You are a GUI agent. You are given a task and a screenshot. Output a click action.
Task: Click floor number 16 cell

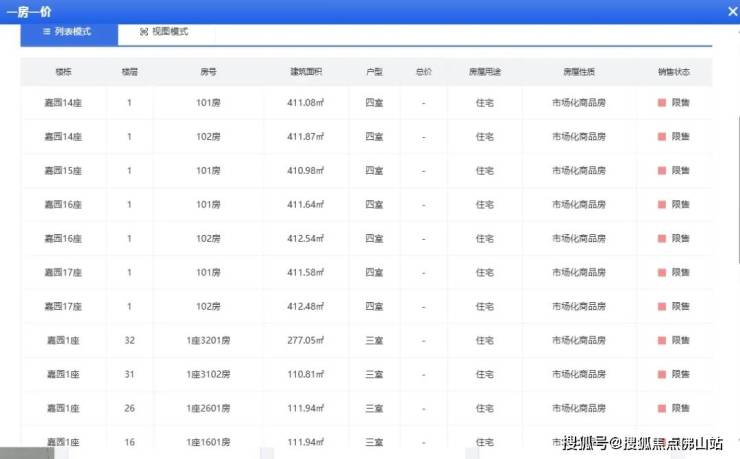129,442
